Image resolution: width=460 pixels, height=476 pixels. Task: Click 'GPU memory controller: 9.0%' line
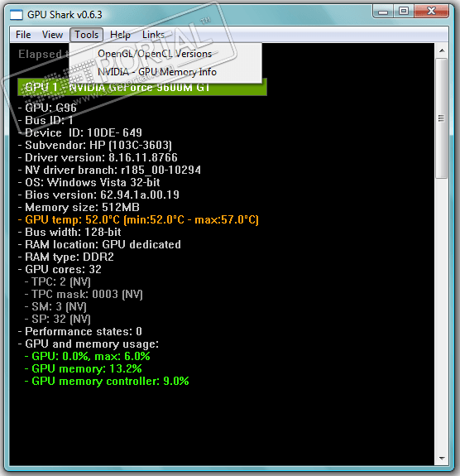(x=107, y=382)
